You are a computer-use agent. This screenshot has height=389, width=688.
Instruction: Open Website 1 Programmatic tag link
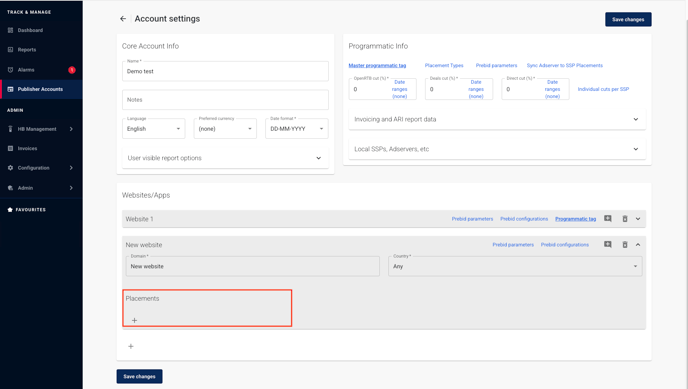tap(575, 219)
